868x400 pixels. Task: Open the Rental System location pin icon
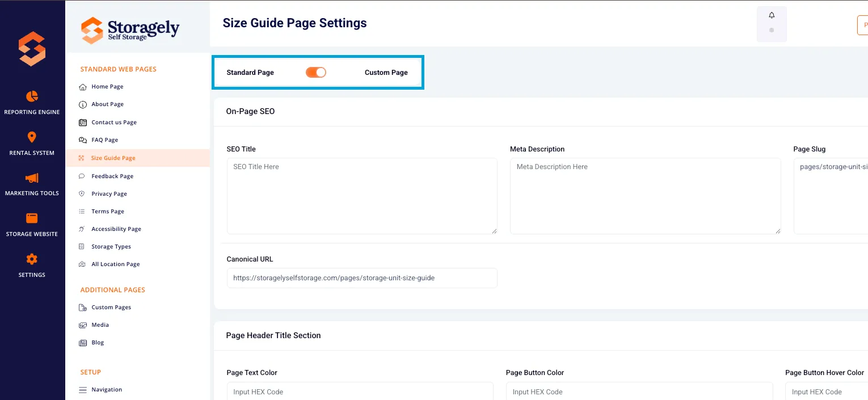[32, 137]
